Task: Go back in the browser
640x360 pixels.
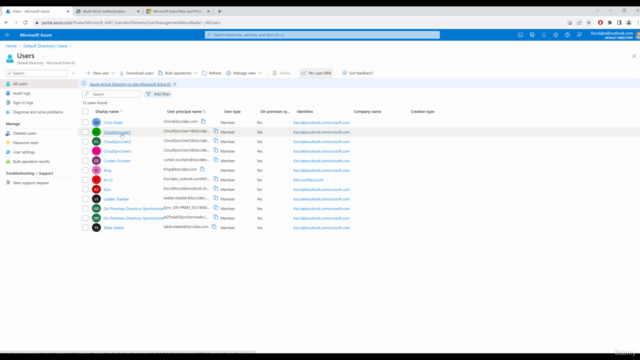Action: [x=7, y=22]
